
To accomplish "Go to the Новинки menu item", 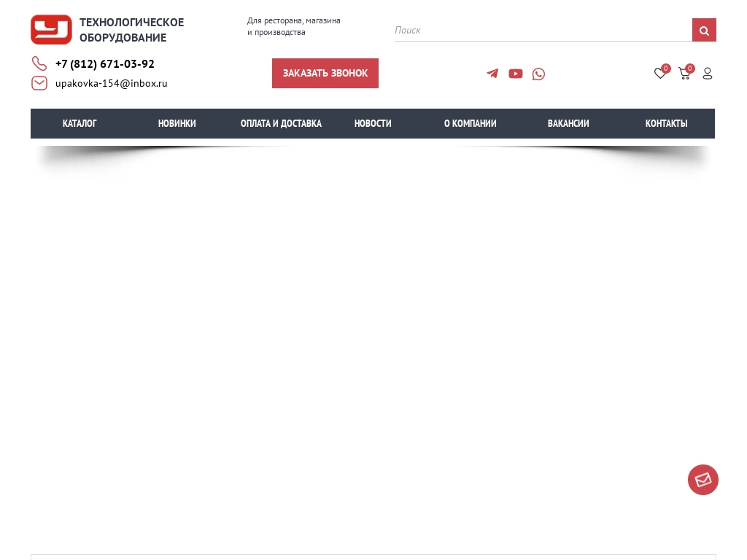I will coord(177,124).
